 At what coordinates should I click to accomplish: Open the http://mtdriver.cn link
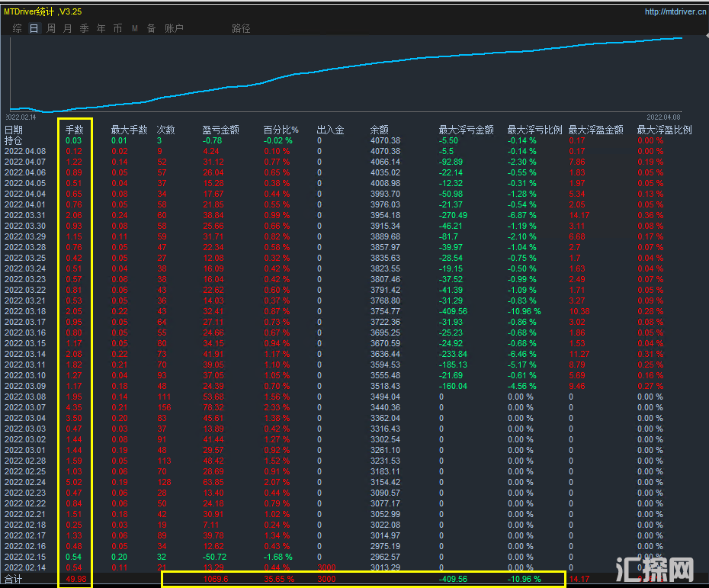[673, 11]
